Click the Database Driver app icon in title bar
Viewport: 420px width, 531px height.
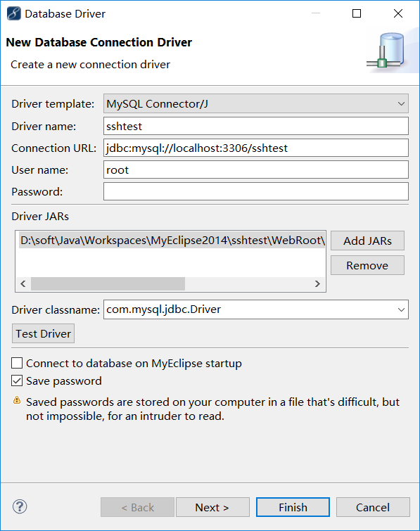[14, 13]
